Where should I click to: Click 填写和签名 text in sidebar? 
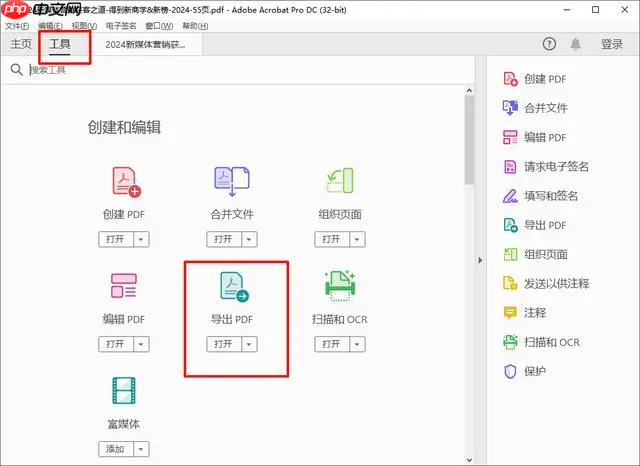(551, 196)
